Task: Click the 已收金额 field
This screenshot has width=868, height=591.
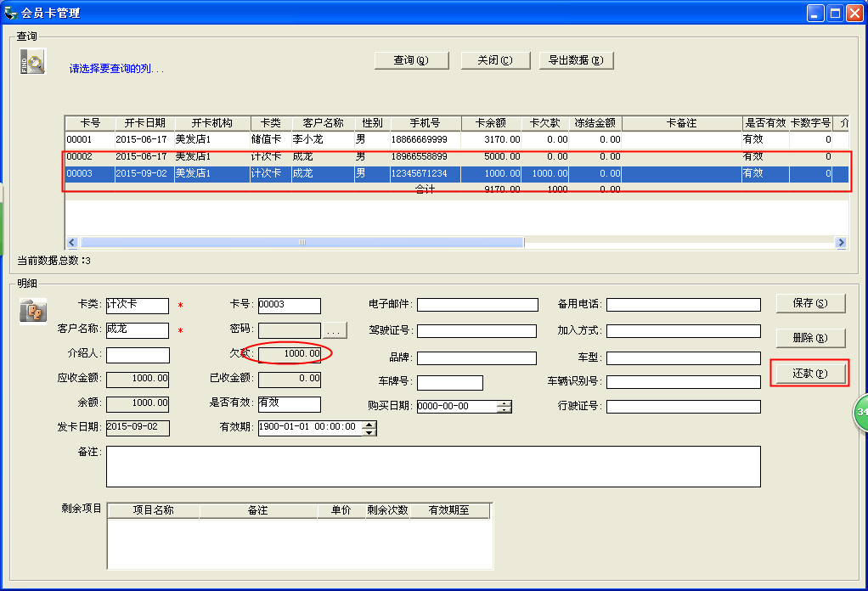Action: [x=290, y=380]
